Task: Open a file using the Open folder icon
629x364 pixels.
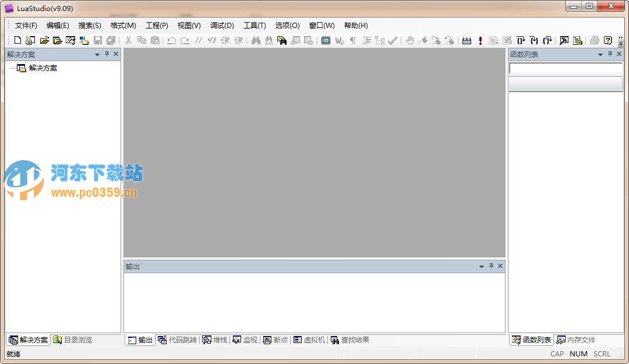Action: point(45,40)
